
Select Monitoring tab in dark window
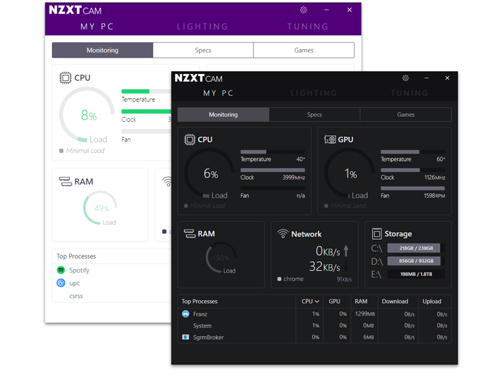click(223, 115)
